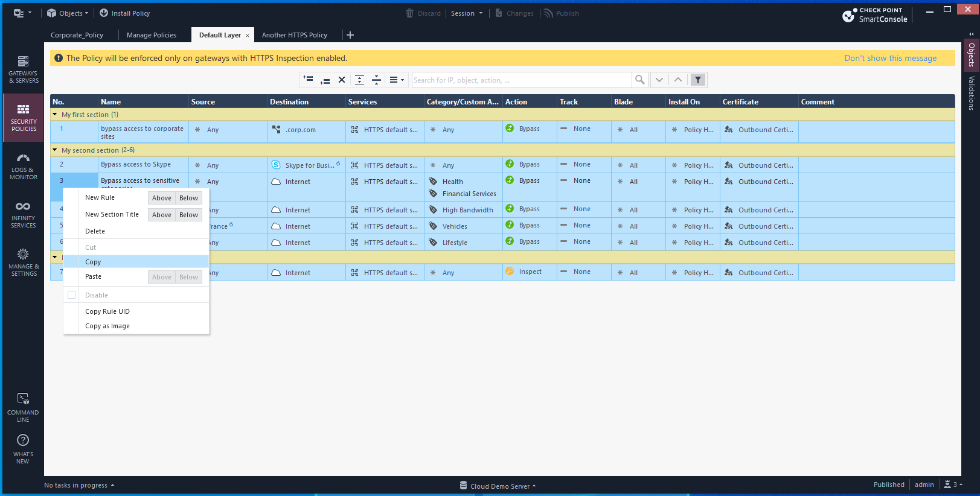Screen dimensions: 980x496
Task: Click Above button for New Rule
Action: [162, 198]
